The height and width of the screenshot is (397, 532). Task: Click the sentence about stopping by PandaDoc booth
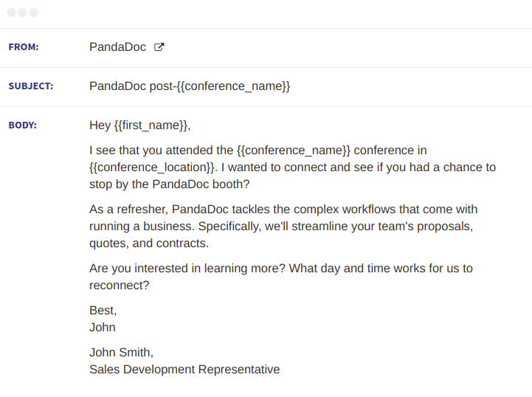292,176
